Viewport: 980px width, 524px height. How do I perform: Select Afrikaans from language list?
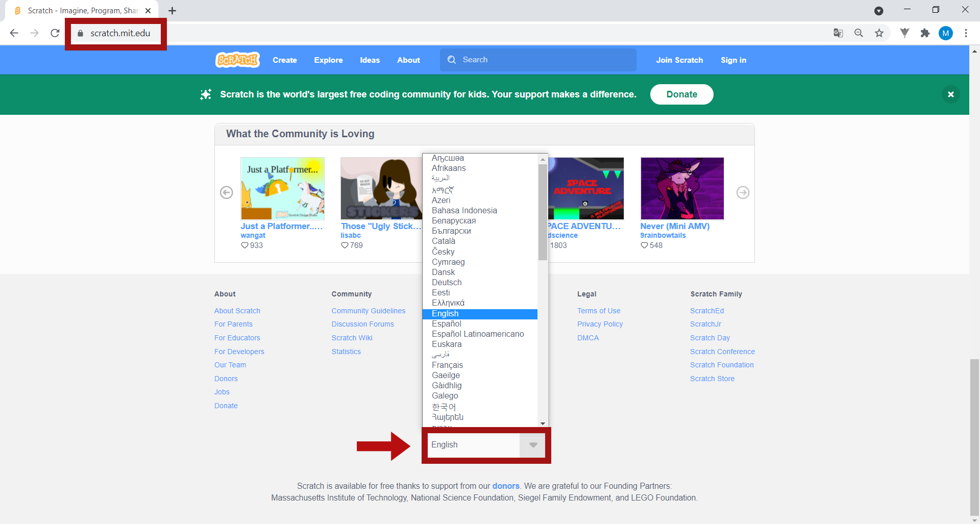[x=480, y=168]
